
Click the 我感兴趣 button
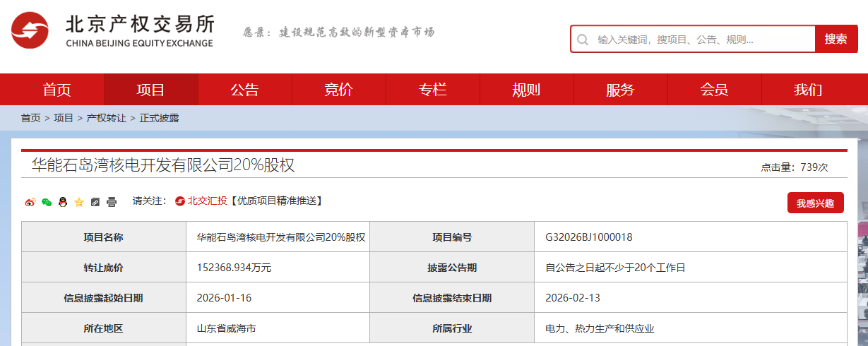coord(815,203)
